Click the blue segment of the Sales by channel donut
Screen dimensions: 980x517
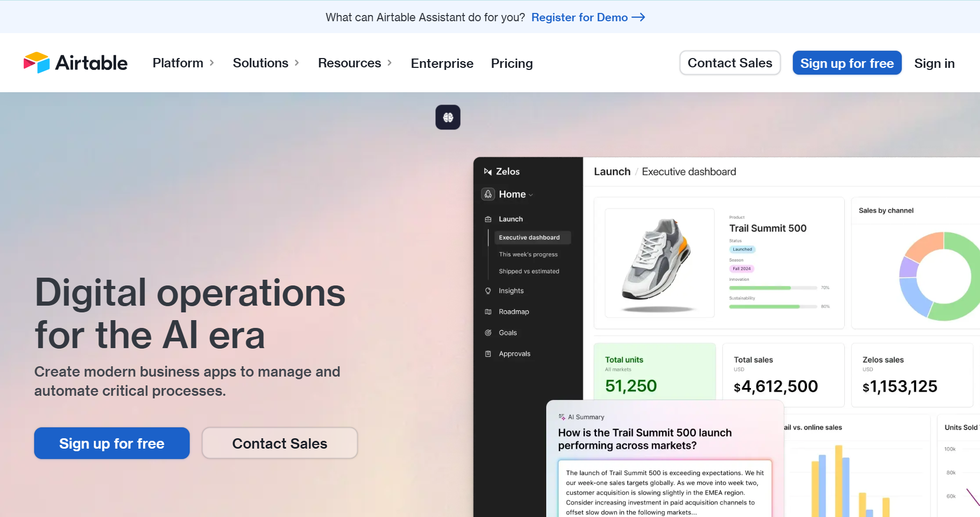915,298
